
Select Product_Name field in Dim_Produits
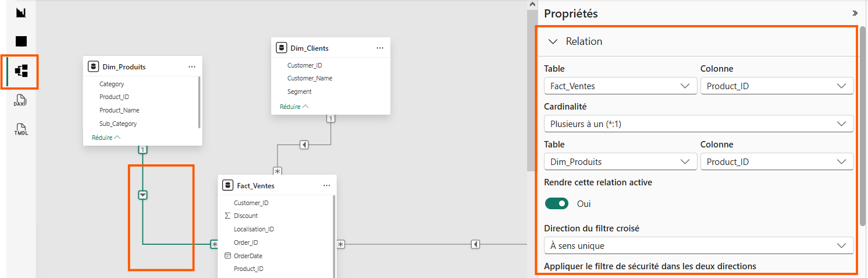pyautogui.click(x=119, y=110)
